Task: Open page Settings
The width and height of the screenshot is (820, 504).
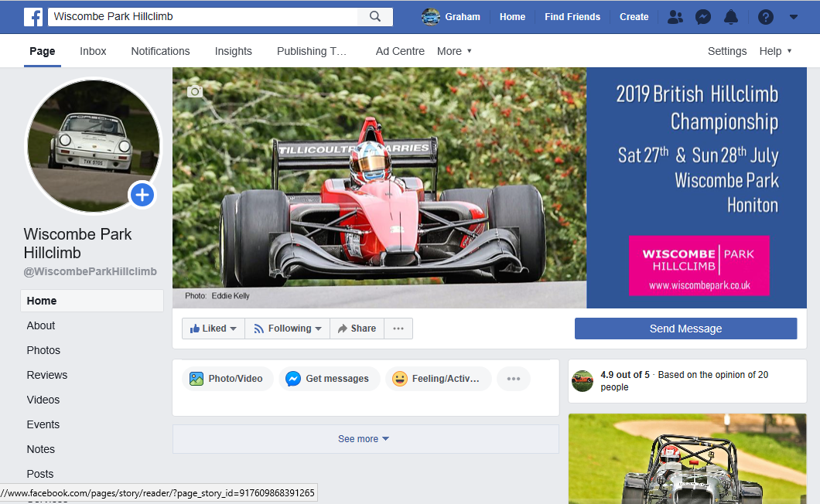Action: point(727,51)
